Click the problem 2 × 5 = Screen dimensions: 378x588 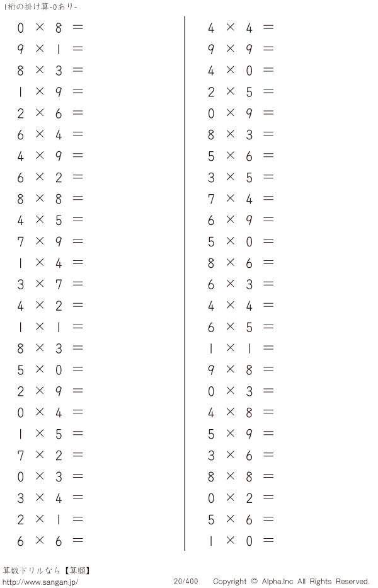pyautogui.click(x=241, y=92)
